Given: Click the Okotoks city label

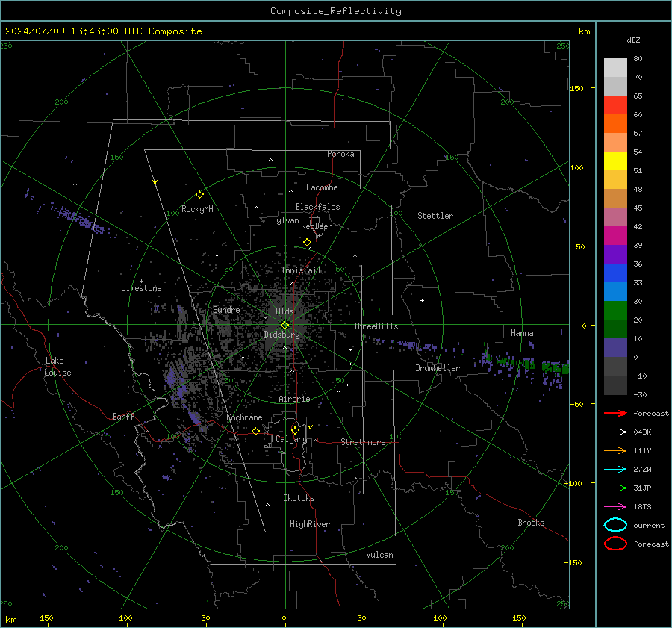Looking at the screenshot, I should point(299,498).
